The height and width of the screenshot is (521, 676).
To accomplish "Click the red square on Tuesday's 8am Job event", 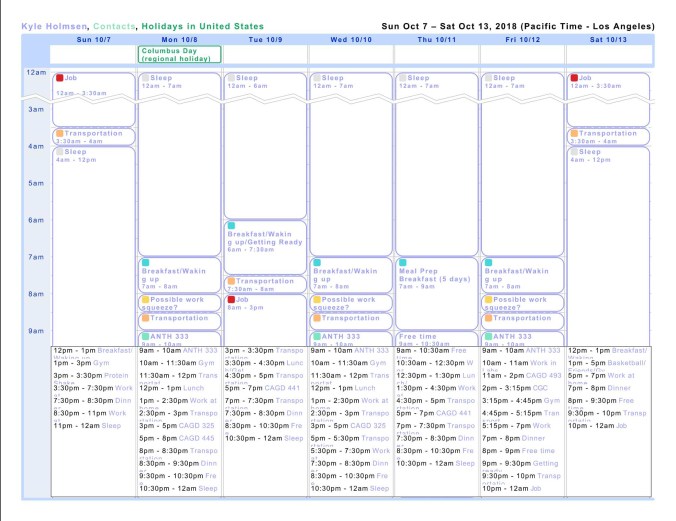I will click(x=231, y=299).
